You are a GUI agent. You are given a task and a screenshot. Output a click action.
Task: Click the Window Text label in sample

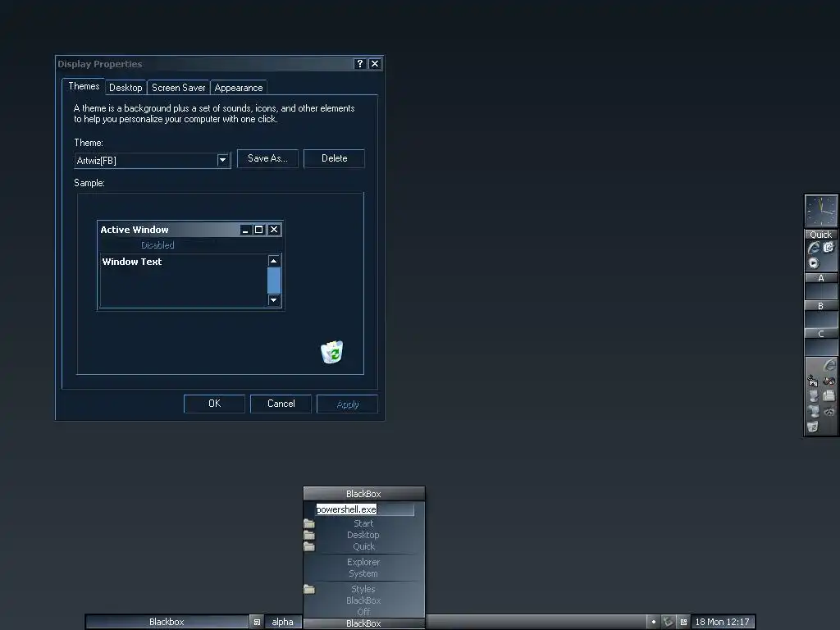[x=132, y=262]
